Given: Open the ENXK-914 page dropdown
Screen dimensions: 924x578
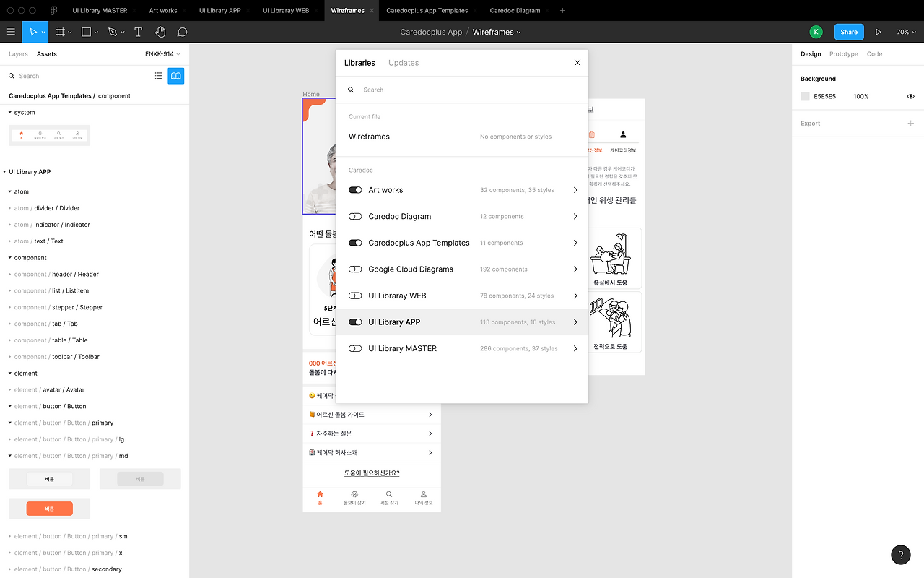Looking at the screenshot, I should [x=162, y=54].
